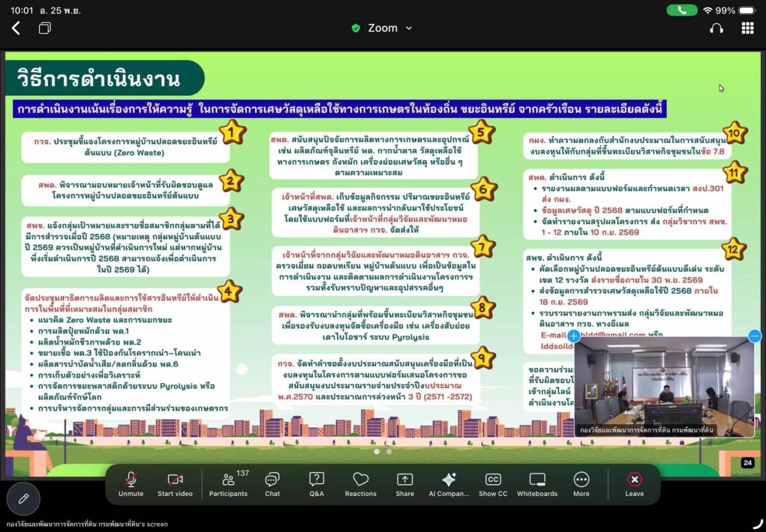Expand the Zoom meeting info chevron
Viewport: 766px width, 532px height.
410,28
